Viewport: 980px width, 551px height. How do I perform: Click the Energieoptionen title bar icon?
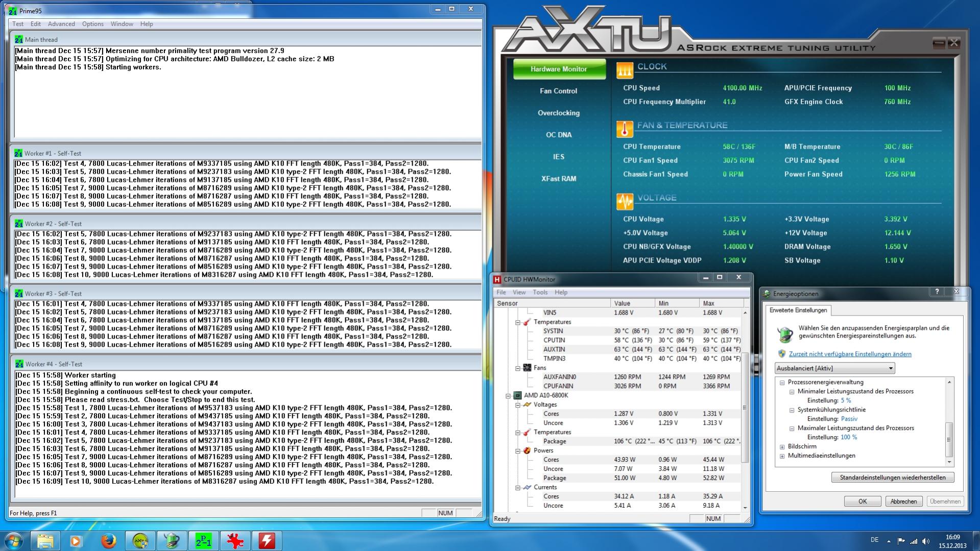click(x=767, y=294)
